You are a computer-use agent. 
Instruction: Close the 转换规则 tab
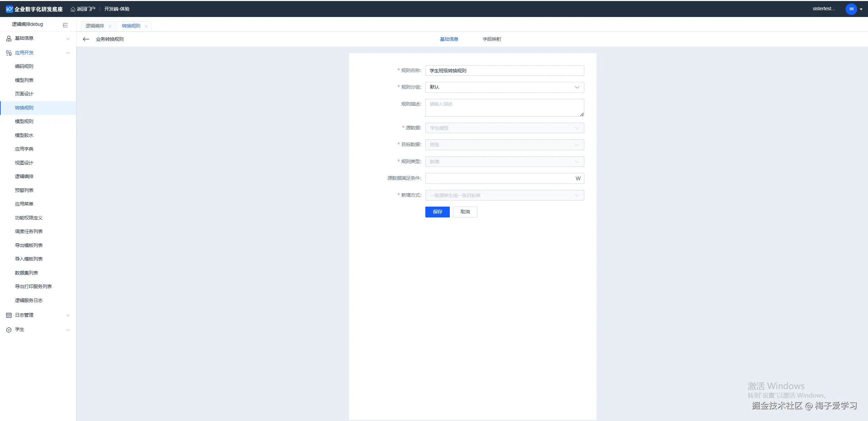point(146,27)
